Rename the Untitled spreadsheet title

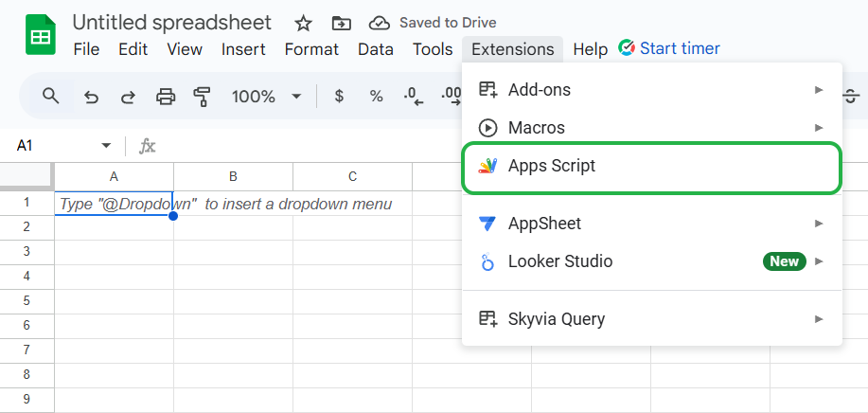(172, 23)
